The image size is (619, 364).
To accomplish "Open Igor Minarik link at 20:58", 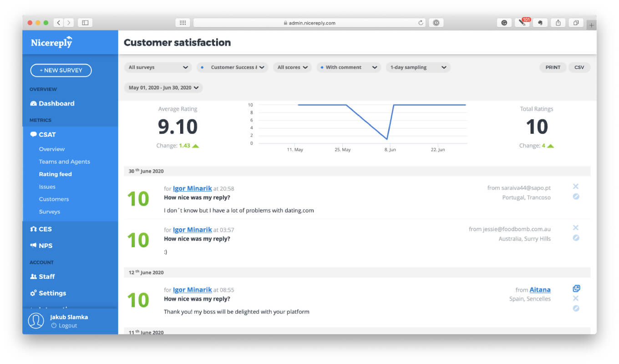I will click(x=192, y=188).
